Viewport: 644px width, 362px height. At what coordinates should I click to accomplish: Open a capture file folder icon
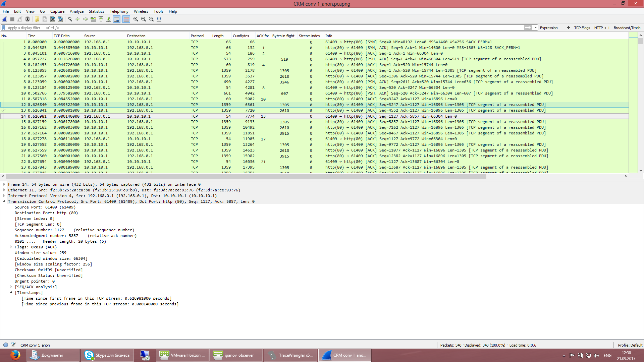click(37, 19)
